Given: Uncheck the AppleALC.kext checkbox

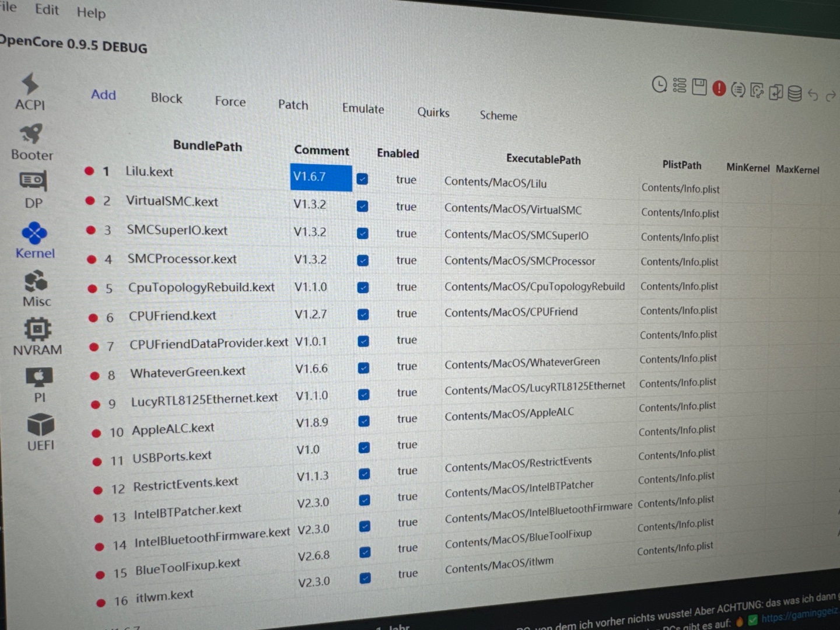Looking at the screenshot, I should coord(363,421).
